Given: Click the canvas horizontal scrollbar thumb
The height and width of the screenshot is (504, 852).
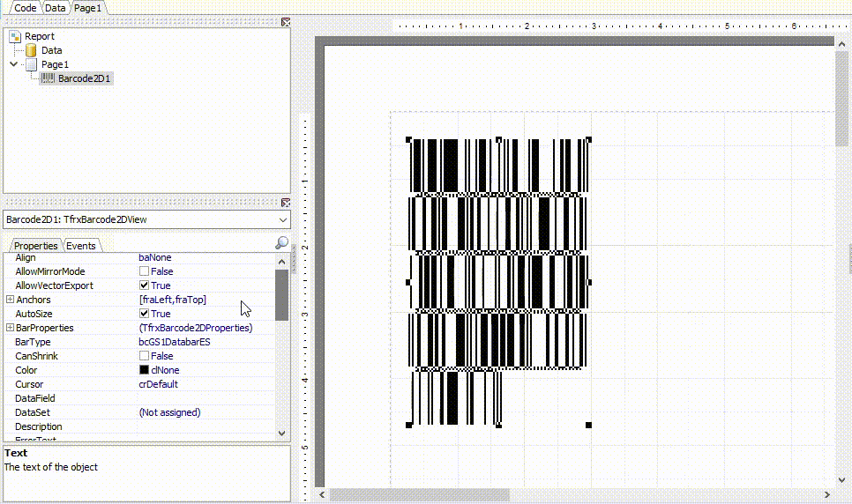Looking at the screenshot, I should [420, 495].
